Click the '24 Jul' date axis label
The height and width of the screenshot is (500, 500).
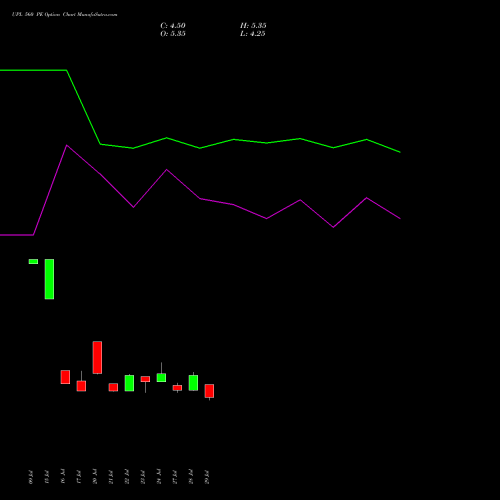point(159,477)
